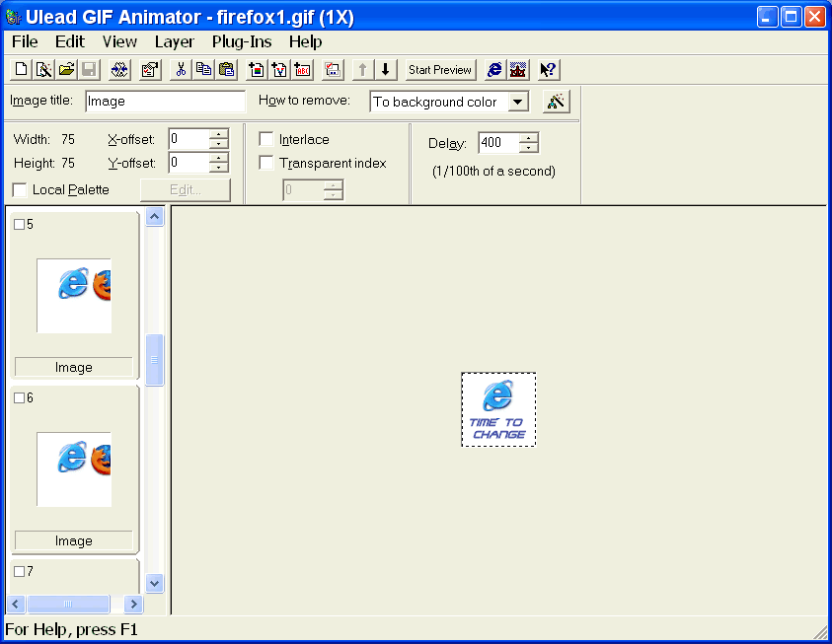Add an image layer via toolbar icon
Image resolution: width=832 pixels, height=644 pixels.
(257, 69)
